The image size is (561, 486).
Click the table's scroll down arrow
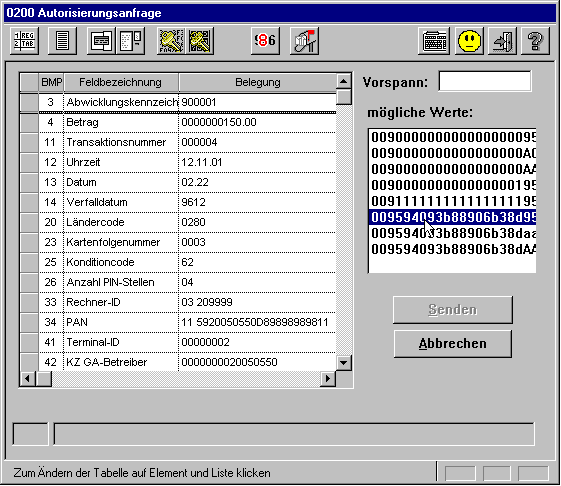tap(343, 363)
